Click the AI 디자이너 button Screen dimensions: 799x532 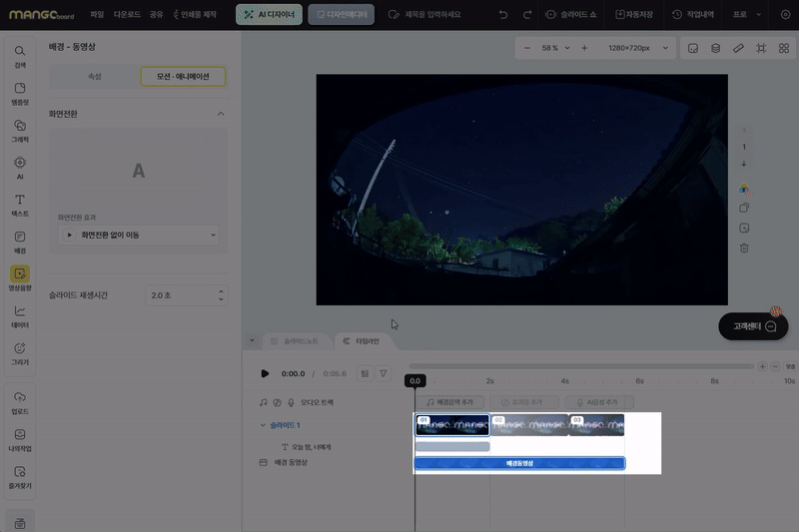click(x=269, y=15)
